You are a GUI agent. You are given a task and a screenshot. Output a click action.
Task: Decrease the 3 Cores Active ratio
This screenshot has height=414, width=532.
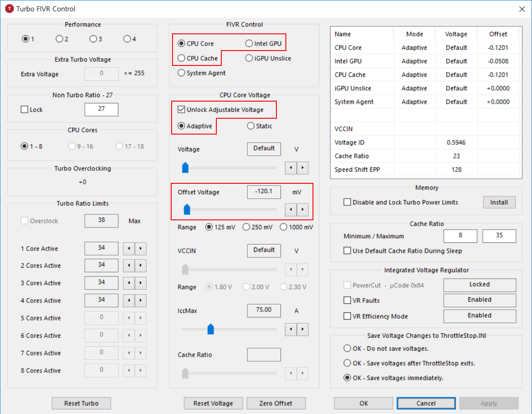(x=129, y=283)
